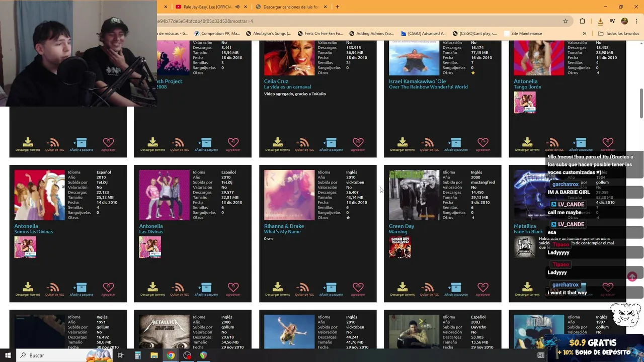Open Site Maintenance bookmark
The width and height of the screenshot is (644, 362).
click(523, 34)
